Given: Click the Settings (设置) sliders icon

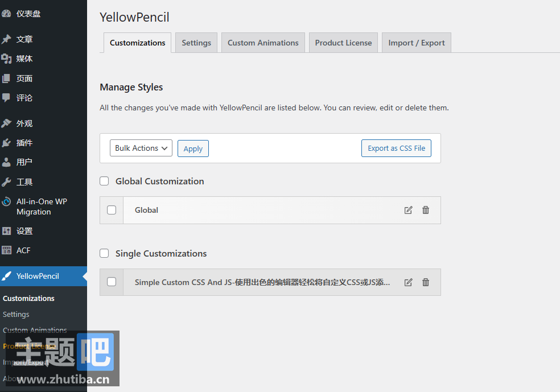Looking at the screenshot, I should 6,231.
